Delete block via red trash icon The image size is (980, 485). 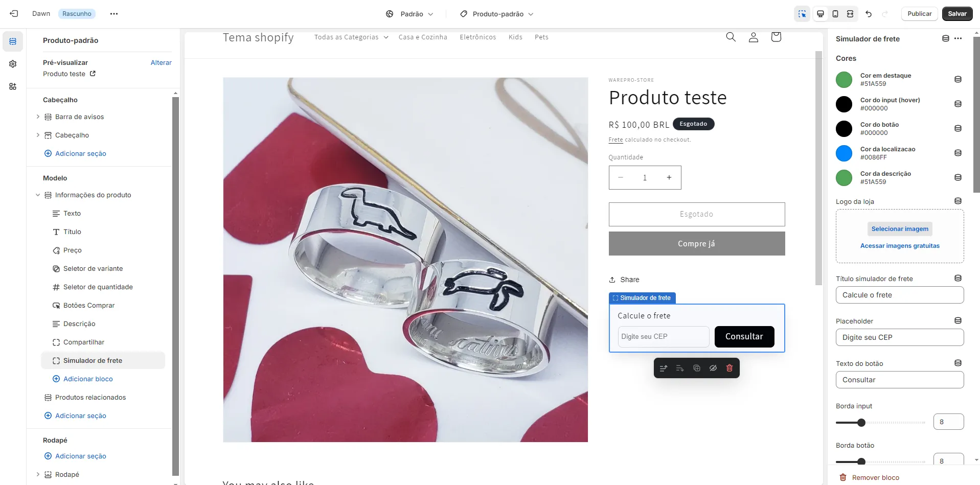(x=730, y=368)
